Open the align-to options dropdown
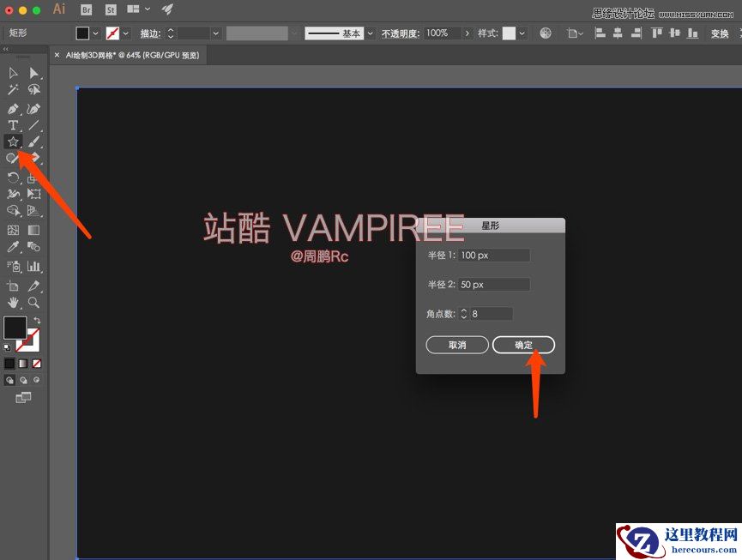 tap(575, 33)
